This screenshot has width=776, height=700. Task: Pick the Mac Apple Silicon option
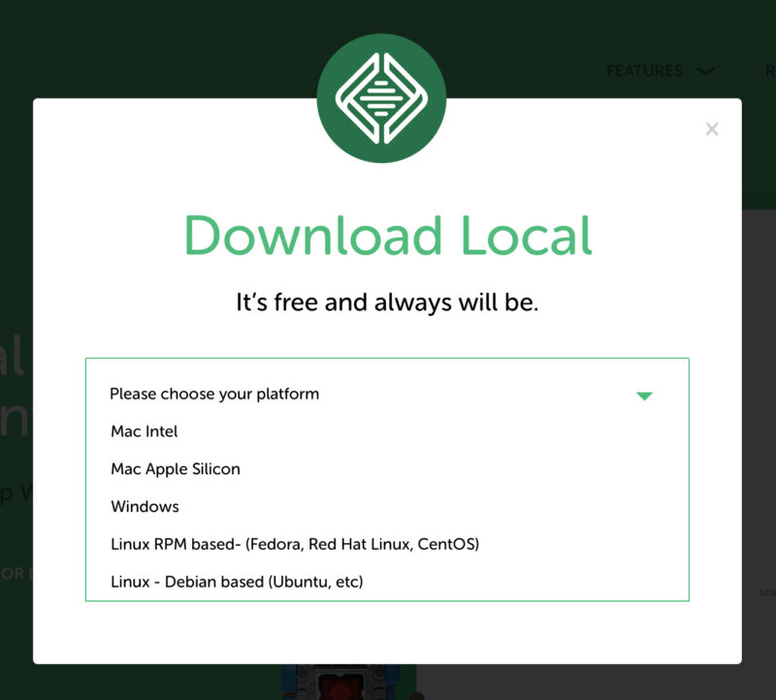(x=387, y=469)
